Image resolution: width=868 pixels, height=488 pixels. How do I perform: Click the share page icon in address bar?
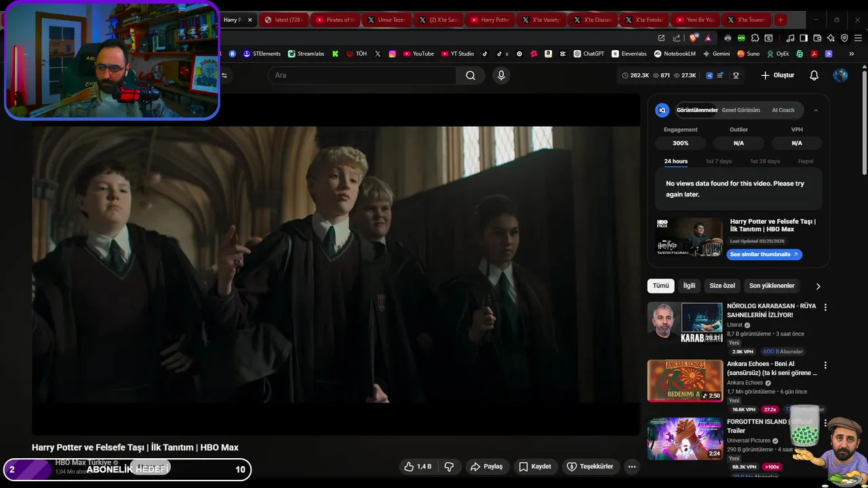click(x=677, y=38)
